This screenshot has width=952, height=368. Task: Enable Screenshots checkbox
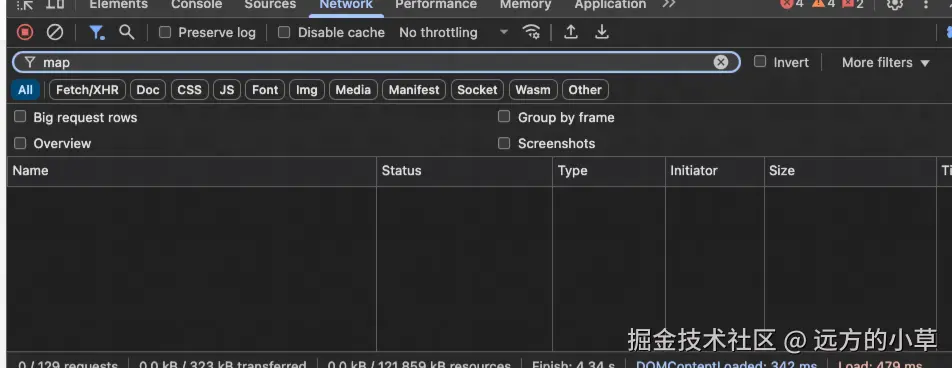tap(504, 143)
